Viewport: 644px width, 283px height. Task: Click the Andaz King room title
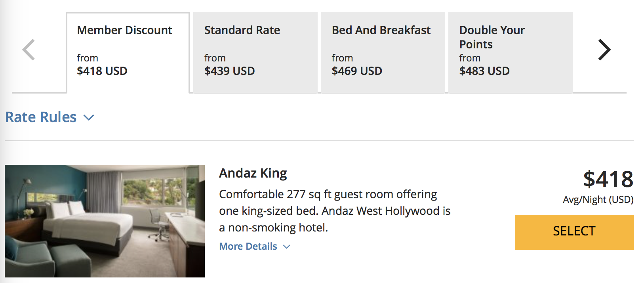253,173
